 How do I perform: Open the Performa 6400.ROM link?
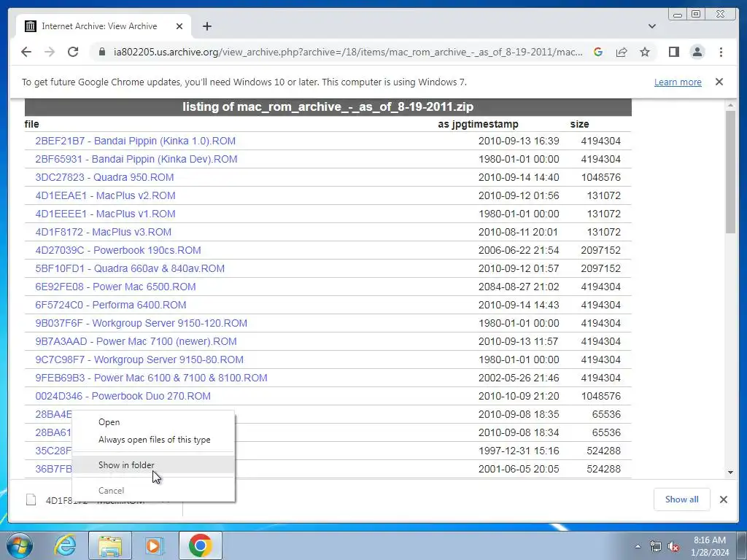pos(111,305)
